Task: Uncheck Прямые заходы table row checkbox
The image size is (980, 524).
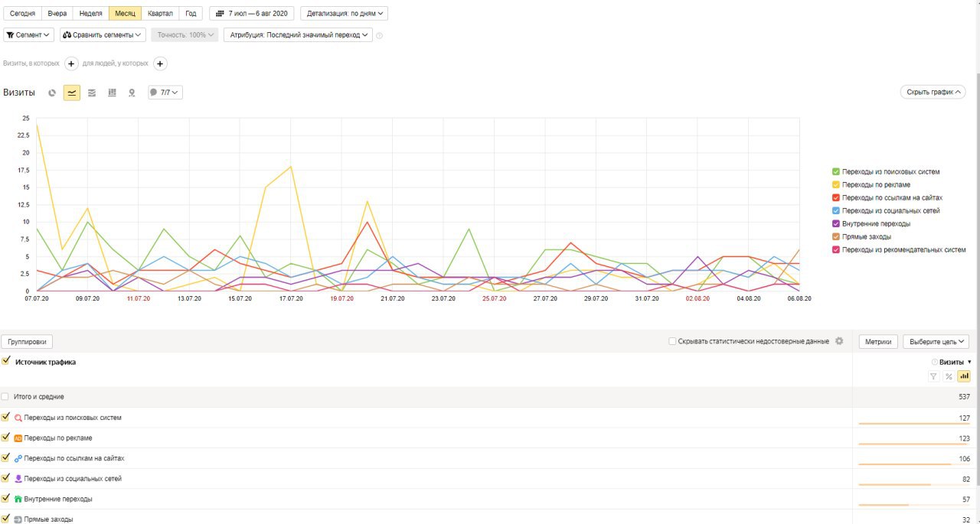Action: click(x=5, y=519)
